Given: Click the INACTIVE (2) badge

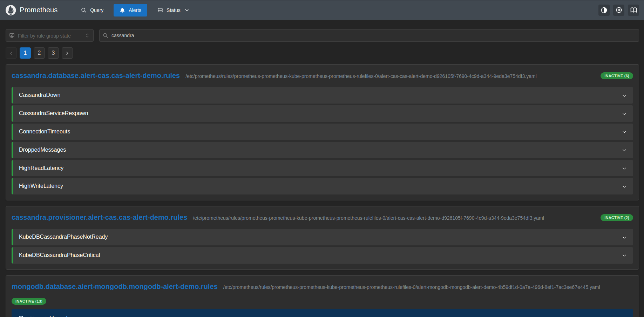Looking at the screenshot, I should [617, 218].
